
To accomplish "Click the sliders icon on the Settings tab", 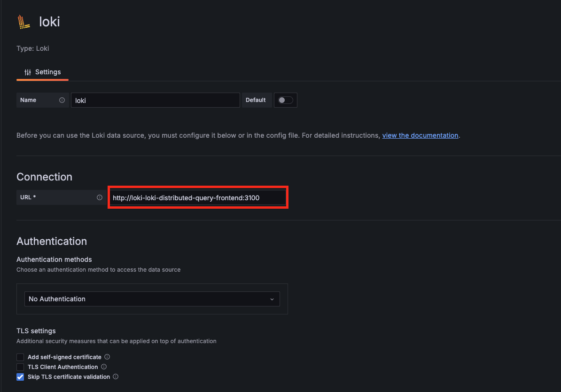I will click(28, 72).
